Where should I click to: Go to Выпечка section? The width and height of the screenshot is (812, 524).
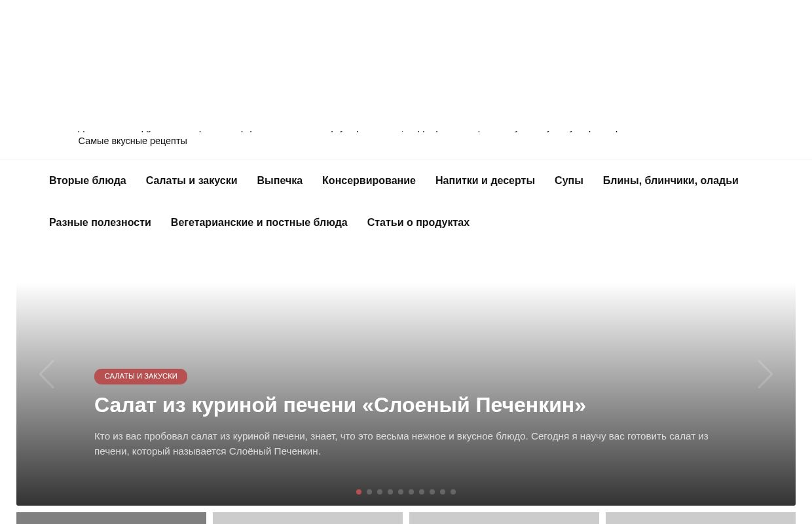pos(280,181)
